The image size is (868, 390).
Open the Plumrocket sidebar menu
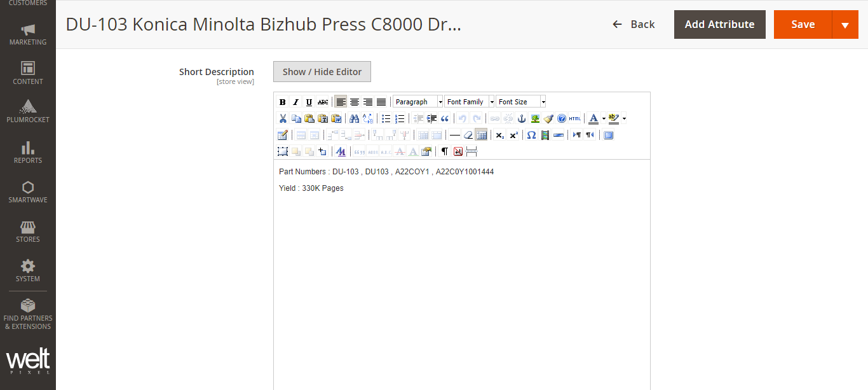click(28, 112)
